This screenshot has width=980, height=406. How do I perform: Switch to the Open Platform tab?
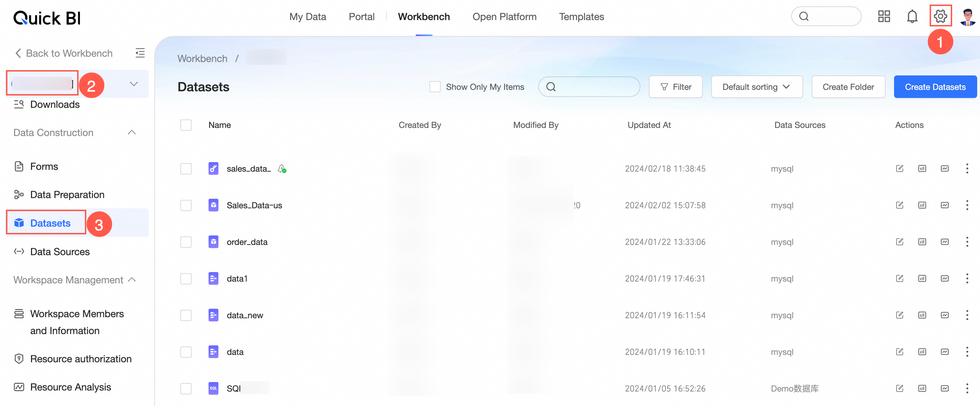504,17
